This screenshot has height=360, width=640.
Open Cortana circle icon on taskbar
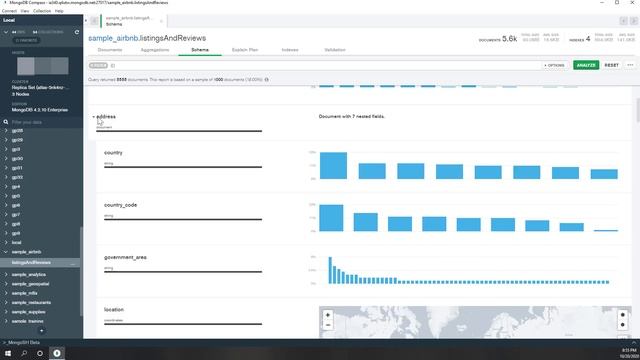pos(40,353)
